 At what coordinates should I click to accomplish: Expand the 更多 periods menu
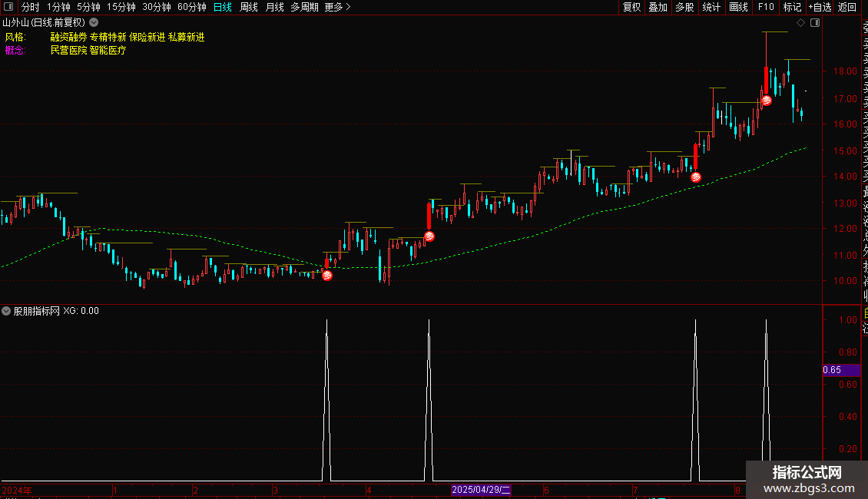click(x=338, y=7)
